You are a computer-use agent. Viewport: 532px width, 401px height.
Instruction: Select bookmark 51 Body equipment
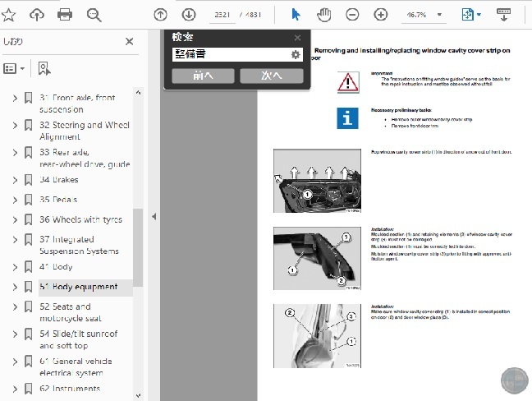click(78, 287)
